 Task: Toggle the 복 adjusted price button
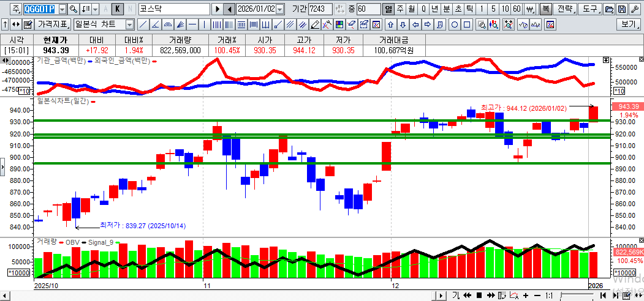coord(545,9)
